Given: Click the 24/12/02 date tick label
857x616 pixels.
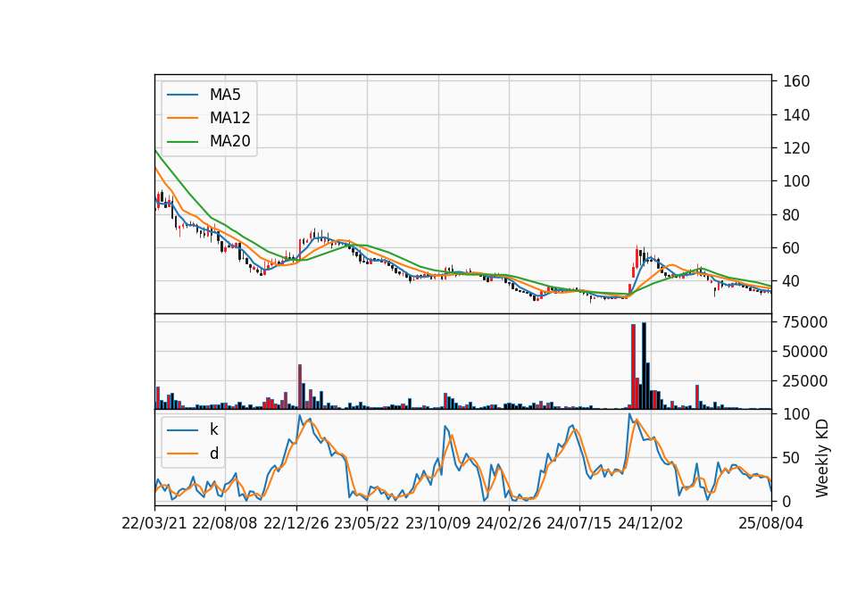Looking at the screenshot, I should click(x=651, y=523).
